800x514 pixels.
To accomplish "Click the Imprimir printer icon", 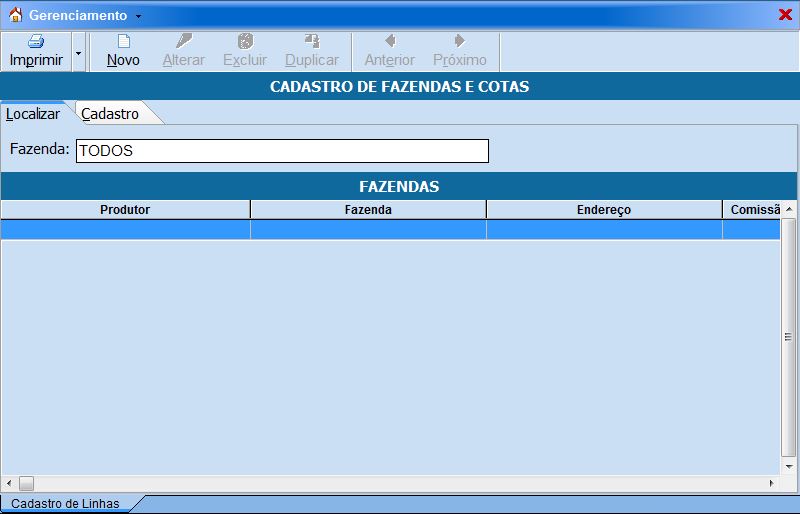I will pyautogui.click(x=36, y=42).
